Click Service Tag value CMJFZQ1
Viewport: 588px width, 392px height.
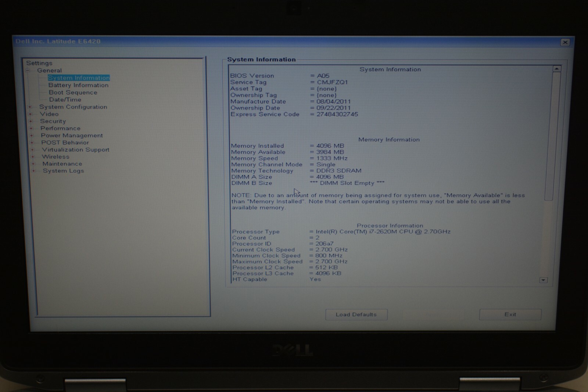click(332, 82)
